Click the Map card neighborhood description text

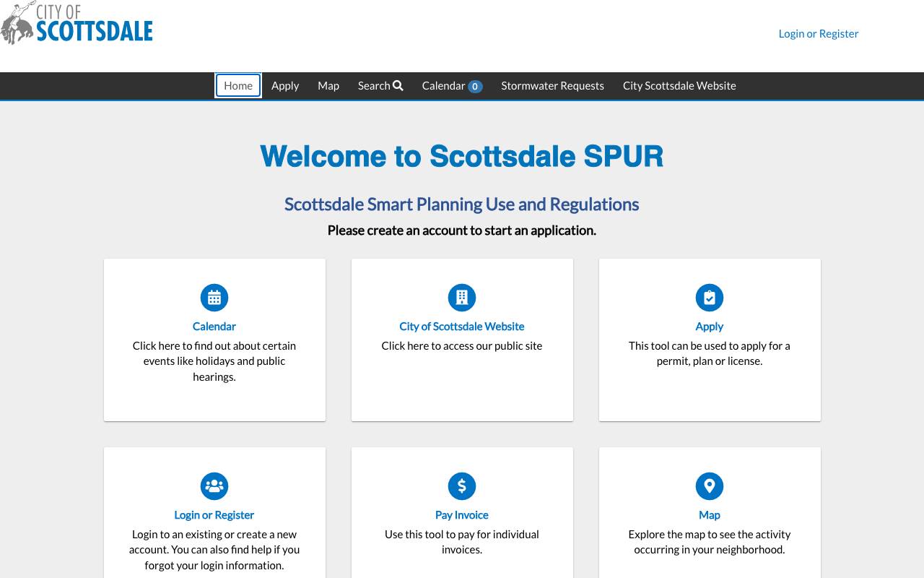click(710, 542)
